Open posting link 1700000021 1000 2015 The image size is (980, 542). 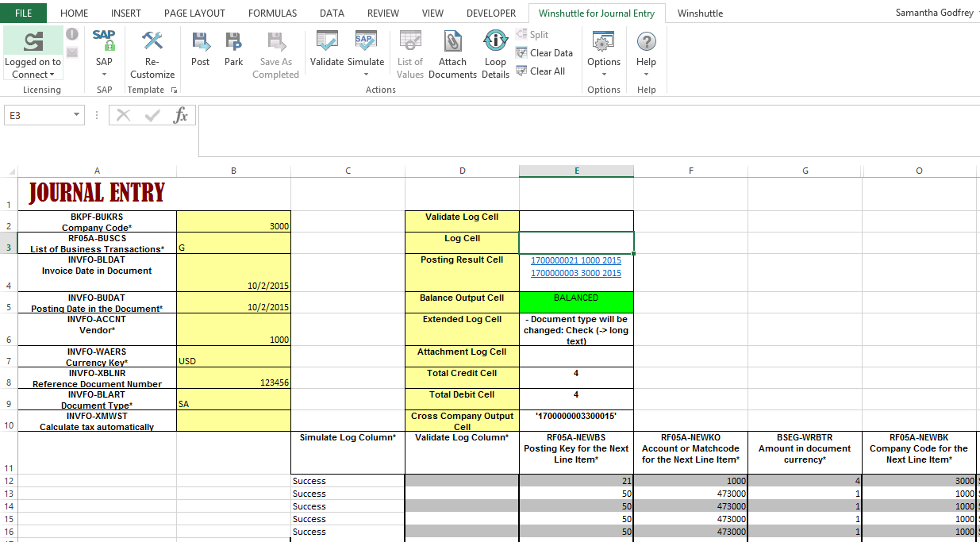tap(576, 260)
